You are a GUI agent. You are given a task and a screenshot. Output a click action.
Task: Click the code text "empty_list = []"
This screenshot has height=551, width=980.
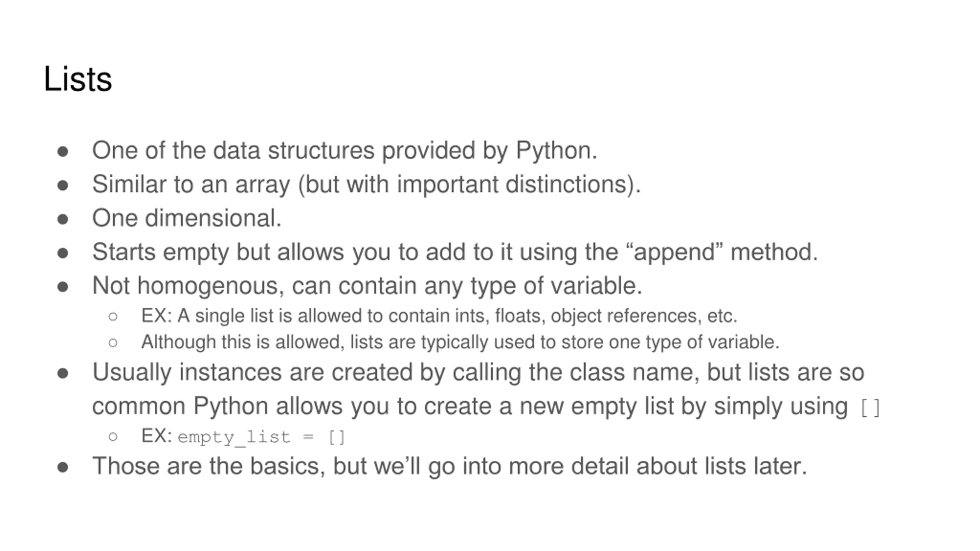[261, 437]
